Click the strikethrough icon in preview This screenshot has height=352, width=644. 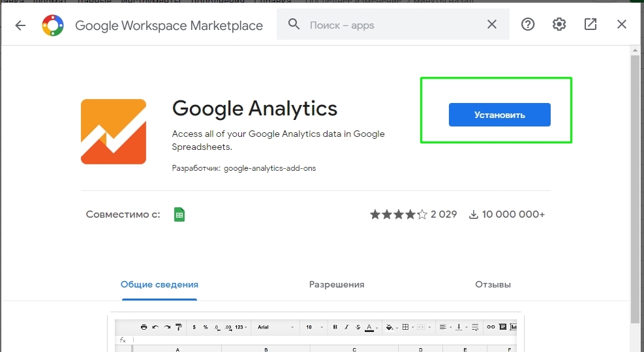(x=358, y=327)
